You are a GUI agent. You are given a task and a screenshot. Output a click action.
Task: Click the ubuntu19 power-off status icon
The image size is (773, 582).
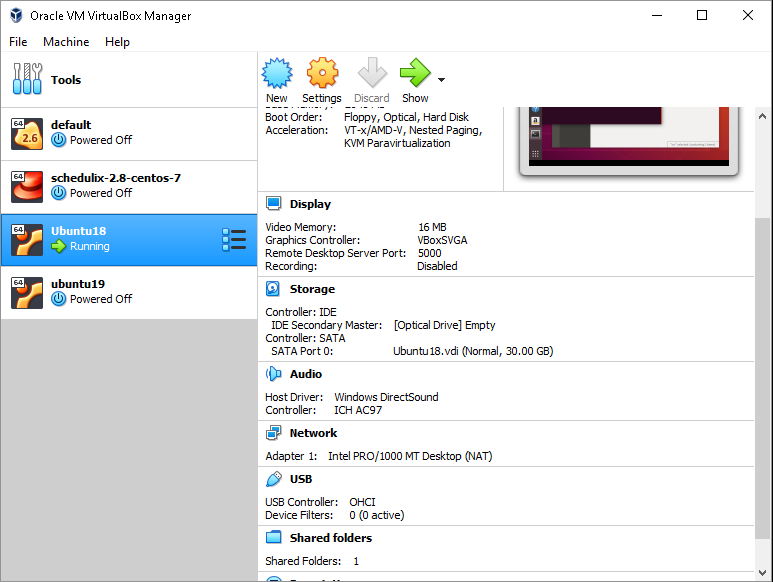(59, 299)
